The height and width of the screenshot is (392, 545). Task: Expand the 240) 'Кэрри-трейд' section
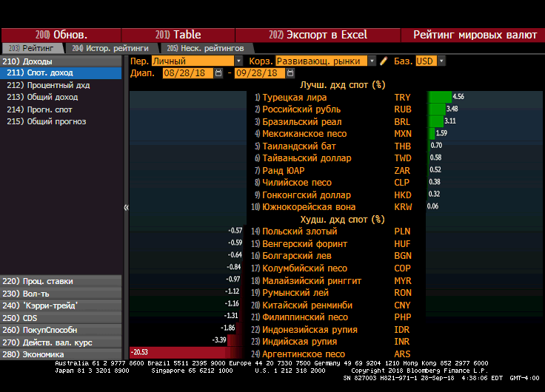tap(61, 305)
